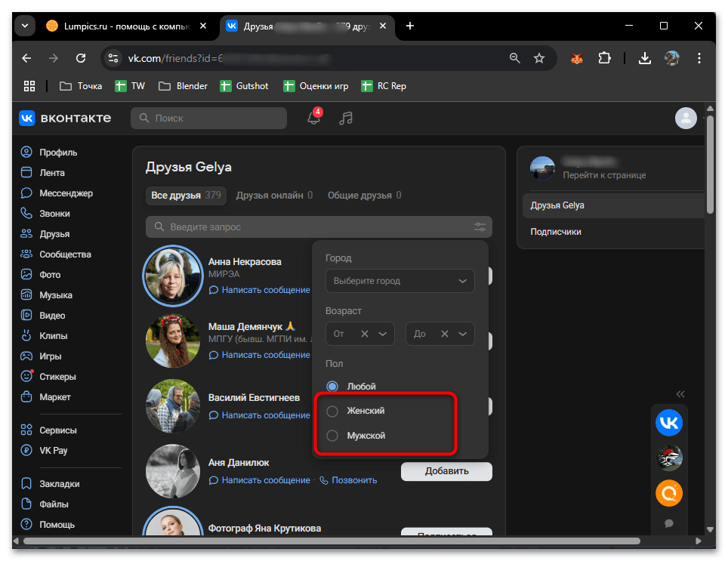Viewport: 728px width, 561px height.
Task: Click Перейти к странице link
Action: point(604,175)
